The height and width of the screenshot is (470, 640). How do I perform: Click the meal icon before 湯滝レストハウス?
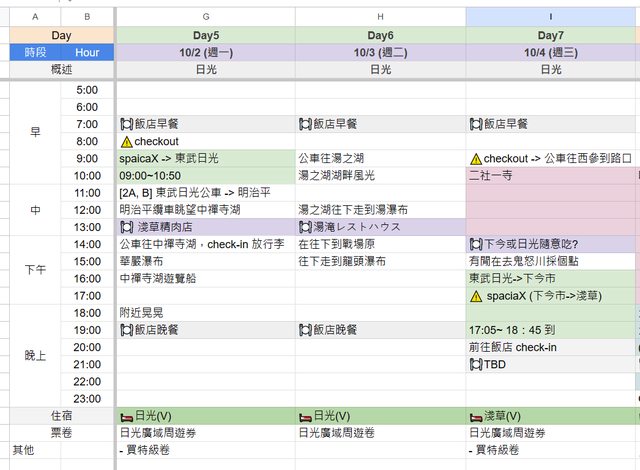pyautogui.click(x=305, y=227)
